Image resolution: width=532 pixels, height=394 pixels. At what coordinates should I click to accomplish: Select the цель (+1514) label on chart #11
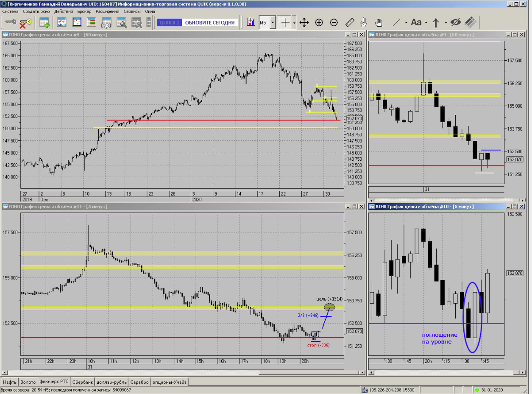coord(330,299)
